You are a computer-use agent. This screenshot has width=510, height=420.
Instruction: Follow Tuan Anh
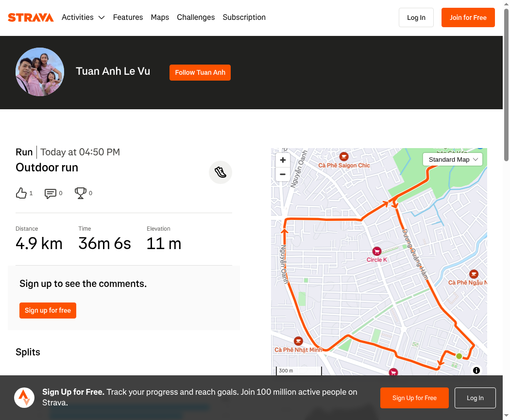click(x=200, y=72)
